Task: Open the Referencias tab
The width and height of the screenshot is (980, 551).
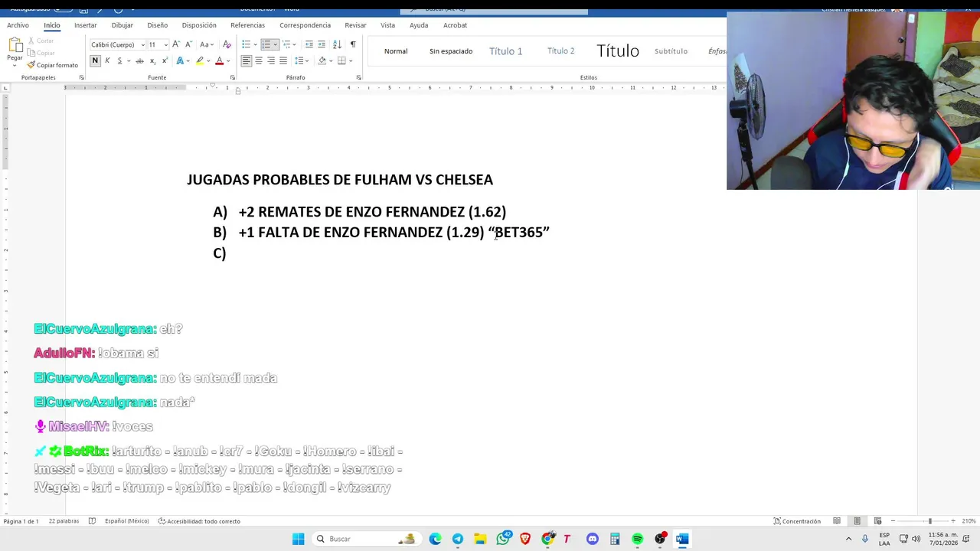Action: tap(247, 25)
